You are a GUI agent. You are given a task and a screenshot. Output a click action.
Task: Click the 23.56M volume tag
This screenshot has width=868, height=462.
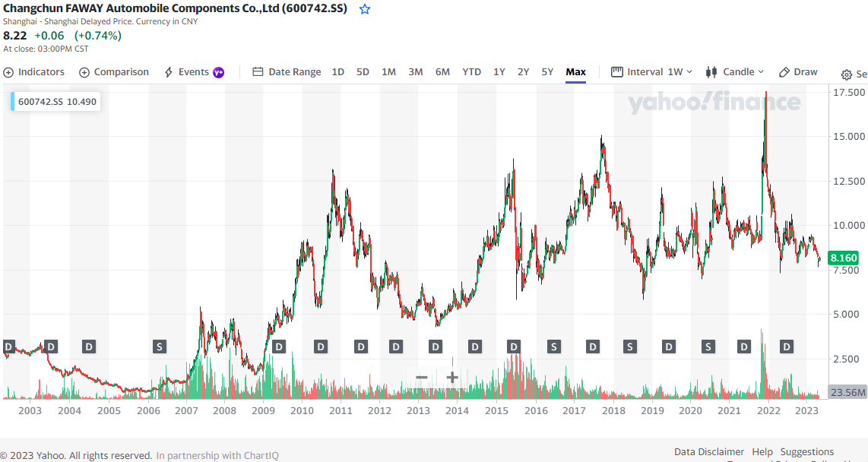847,392
